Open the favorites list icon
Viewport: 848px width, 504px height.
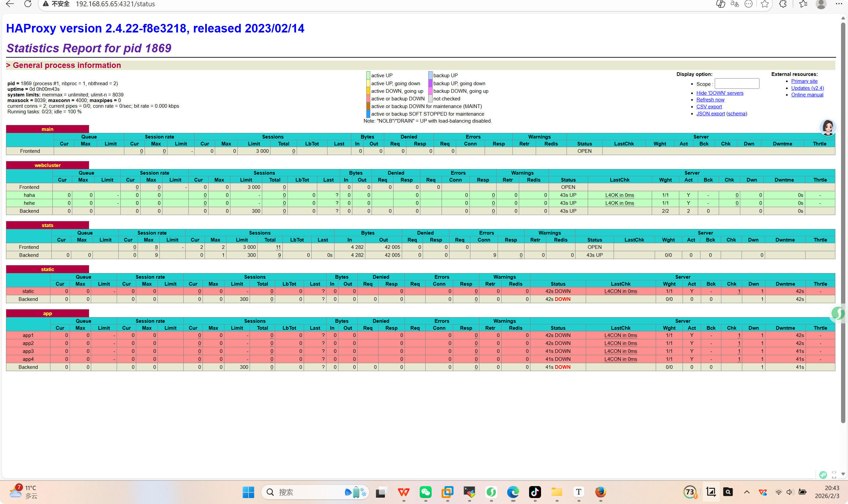pos(803,4)
